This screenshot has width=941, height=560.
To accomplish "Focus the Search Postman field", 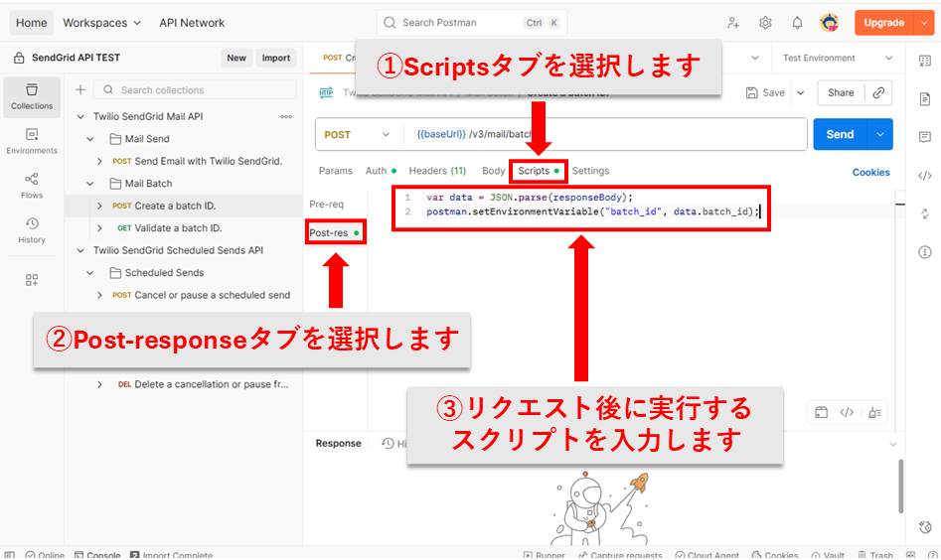I will point(472,23).
